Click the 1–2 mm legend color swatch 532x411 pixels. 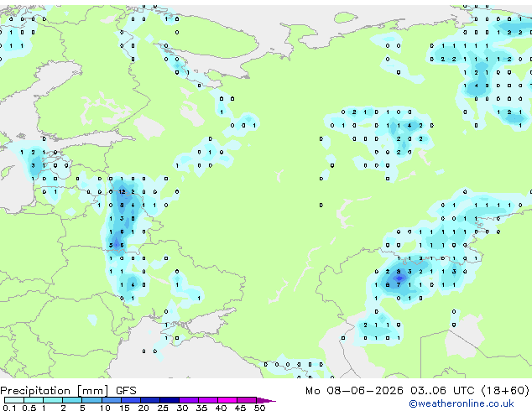[53, 400]
